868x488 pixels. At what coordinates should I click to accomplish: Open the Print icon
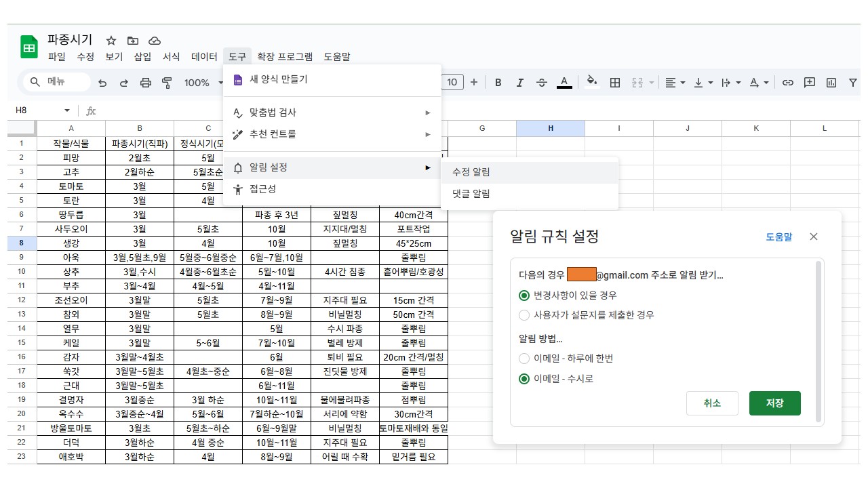click(146, 82)
